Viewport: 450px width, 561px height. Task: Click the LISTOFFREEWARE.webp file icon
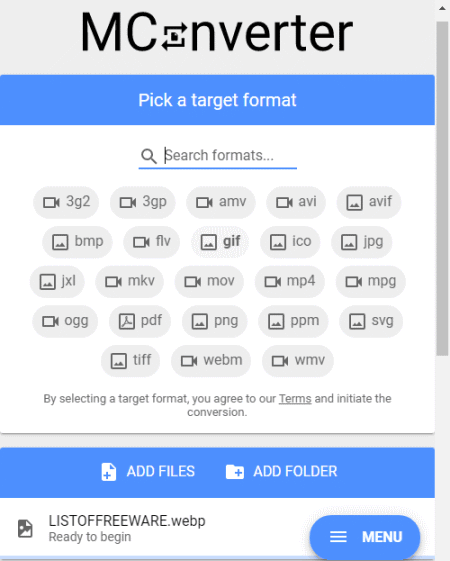[25, 528]
